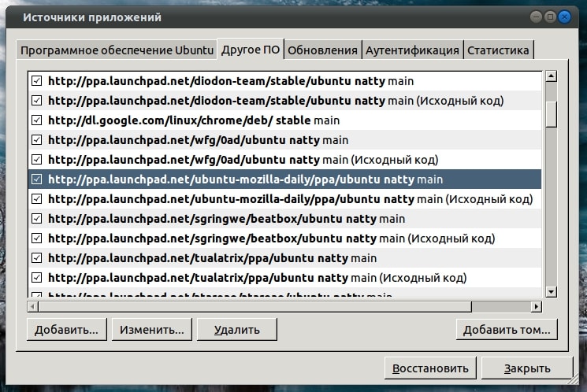Image resolution: width=587 pixels, height=392 pixels.
Task: Select tualatrix/ppa natty main row text
Action: [x=212, y=258]
